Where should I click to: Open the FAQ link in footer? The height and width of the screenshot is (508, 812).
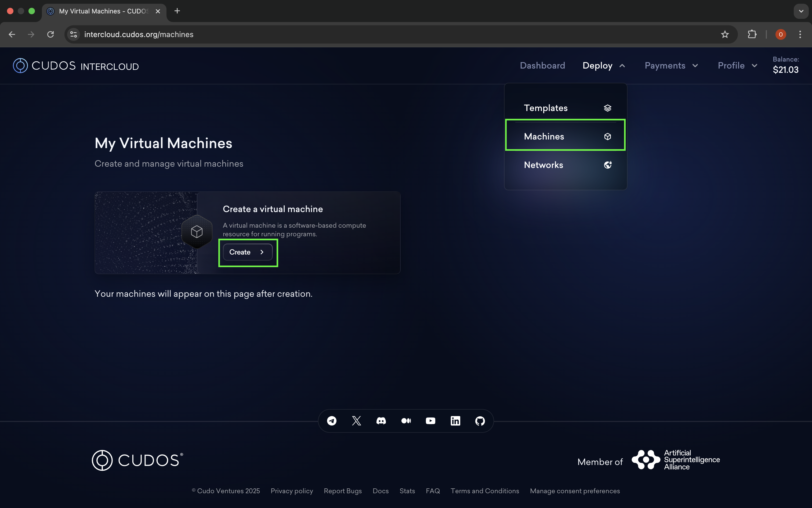[433, 491]
